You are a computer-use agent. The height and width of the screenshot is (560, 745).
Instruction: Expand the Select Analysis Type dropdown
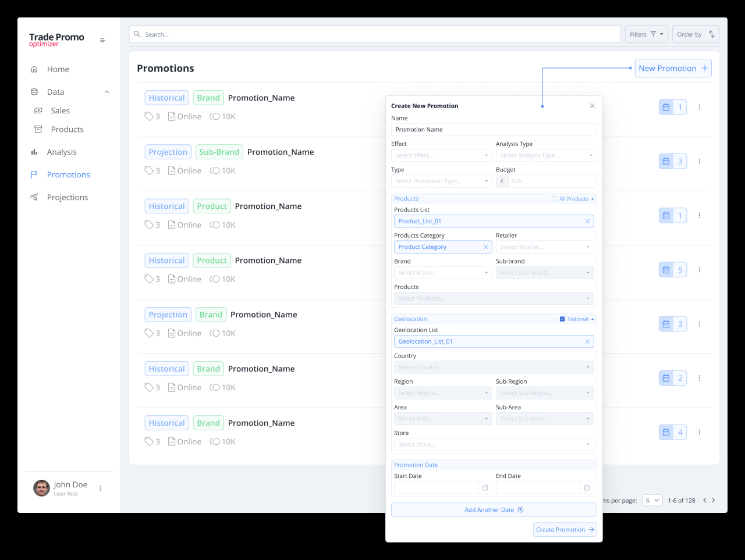coord(545,156)
